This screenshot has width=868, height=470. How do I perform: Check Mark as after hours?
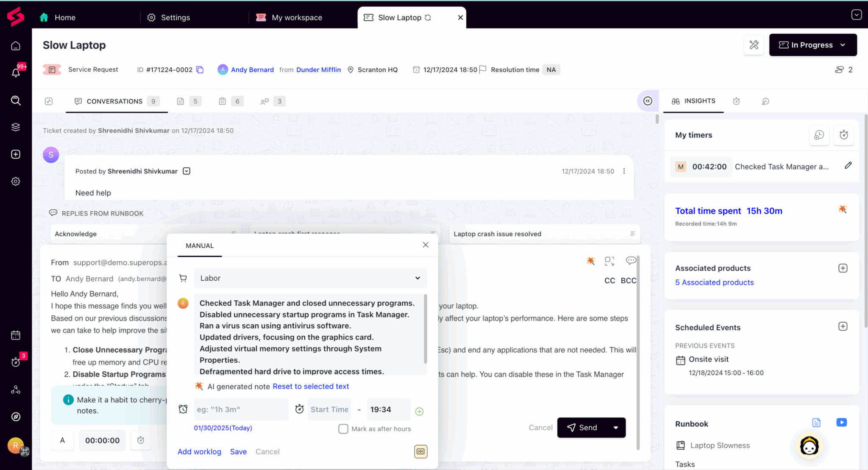coord(343,429)
